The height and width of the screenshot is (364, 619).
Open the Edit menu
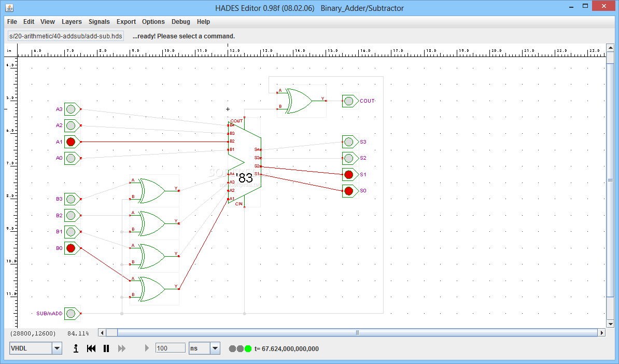tap(29, 22)
